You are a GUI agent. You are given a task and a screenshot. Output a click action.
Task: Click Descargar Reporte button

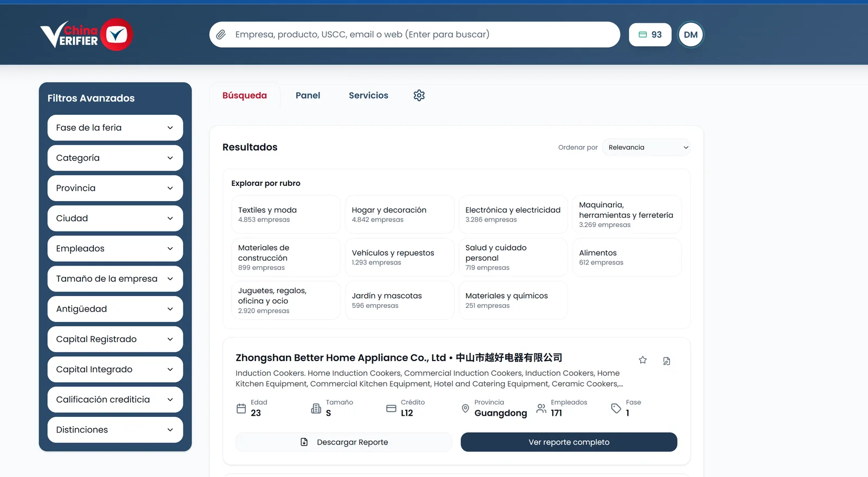(344, 442)
